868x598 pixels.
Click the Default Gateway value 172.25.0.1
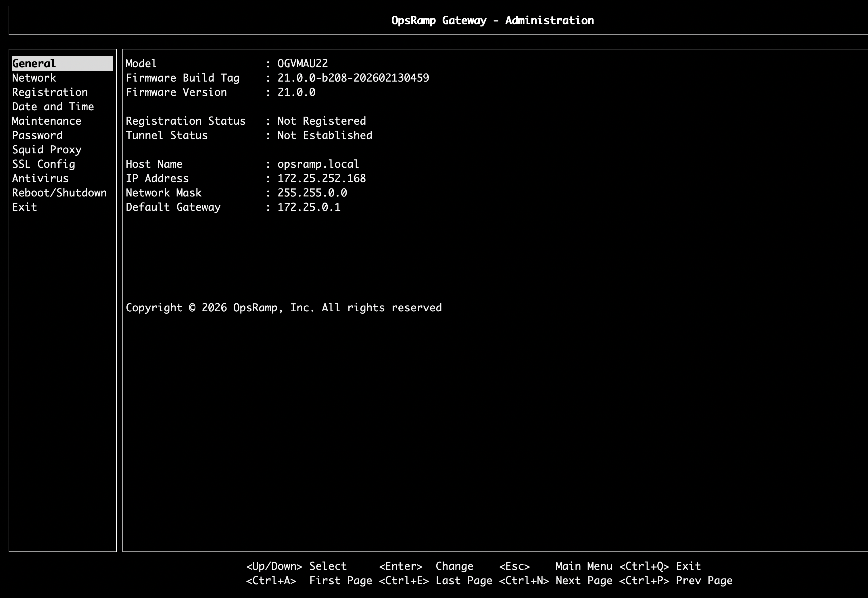coord(309,207)
